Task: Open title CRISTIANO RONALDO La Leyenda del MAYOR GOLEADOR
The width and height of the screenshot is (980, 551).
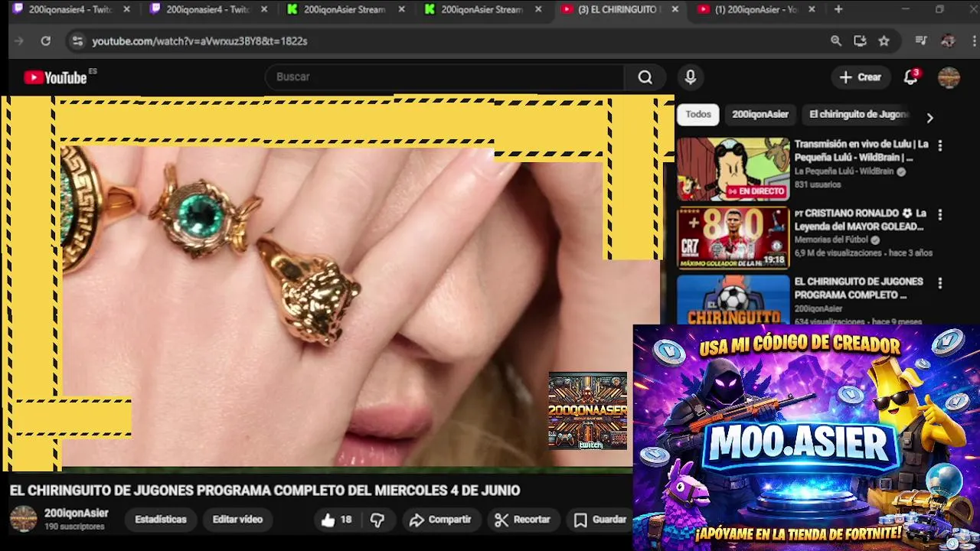Action: point(860,220)
